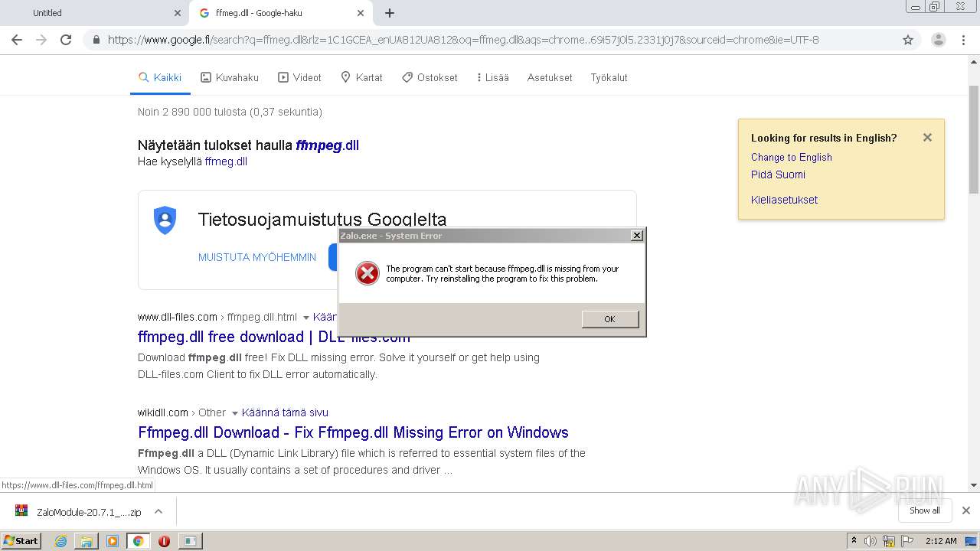Select Chrome taskbar icon
Screen dimensions: 980x551
point(138,541)
